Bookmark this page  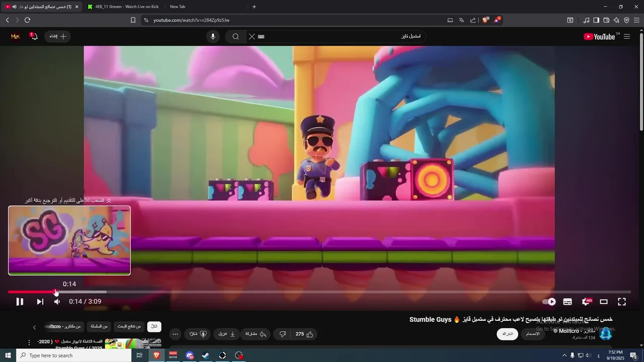(x=133, y=20)
